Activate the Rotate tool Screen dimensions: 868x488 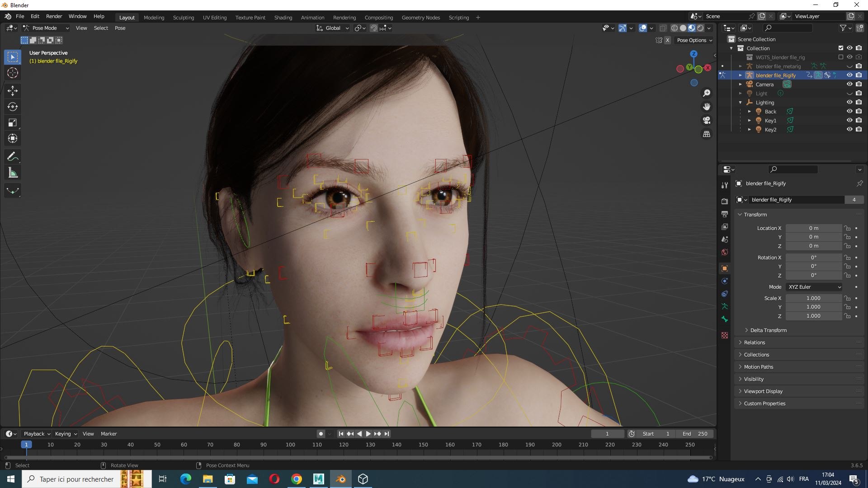point(13,107)
